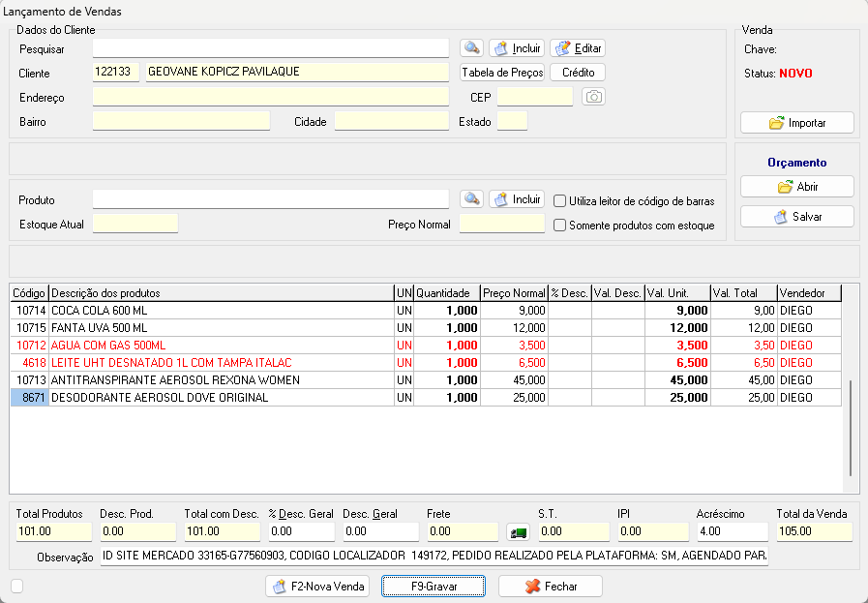Viewport: 868px width, 603px height.
Task: Click the freight truck icon next to Frete
Action: (518, 532)
